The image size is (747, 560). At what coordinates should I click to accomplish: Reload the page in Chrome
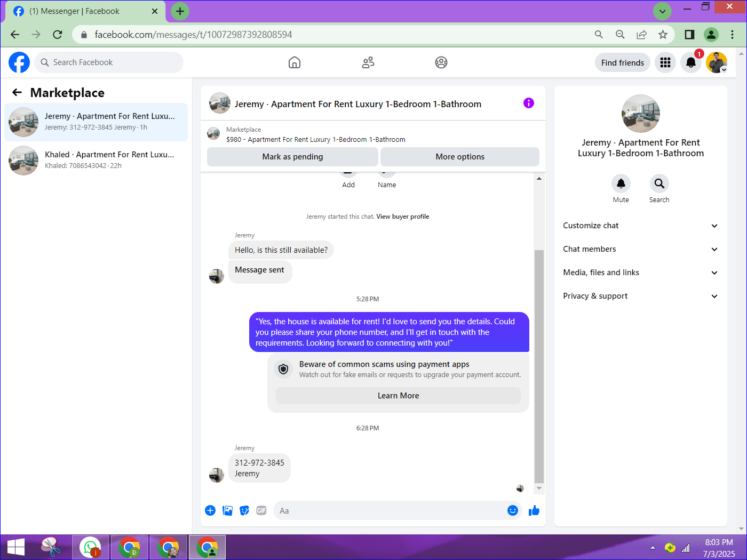pyautogui.click(x=58, y=35)
